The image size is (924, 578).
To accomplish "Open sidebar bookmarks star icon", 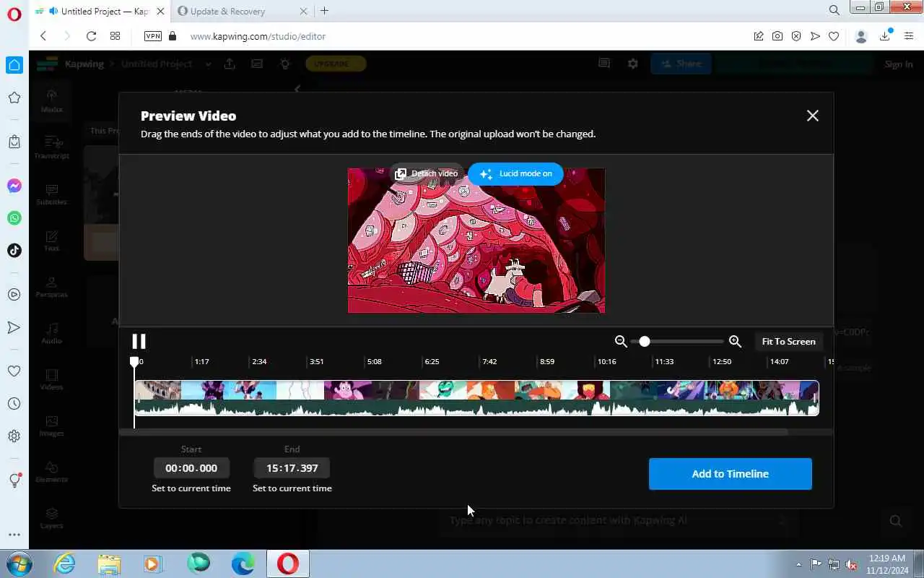I will point(14,98).
